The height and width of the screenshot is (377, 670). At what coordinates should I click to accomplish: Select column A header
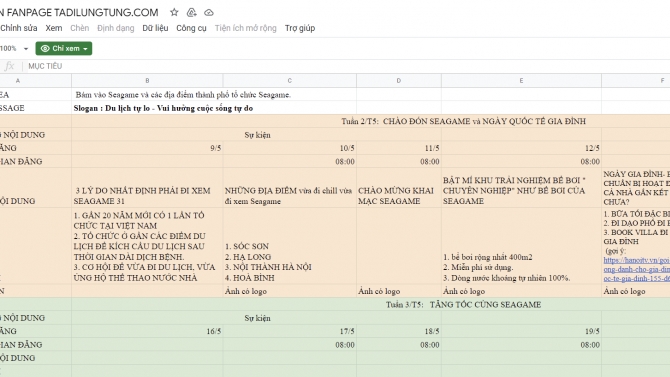pos(36,80)
